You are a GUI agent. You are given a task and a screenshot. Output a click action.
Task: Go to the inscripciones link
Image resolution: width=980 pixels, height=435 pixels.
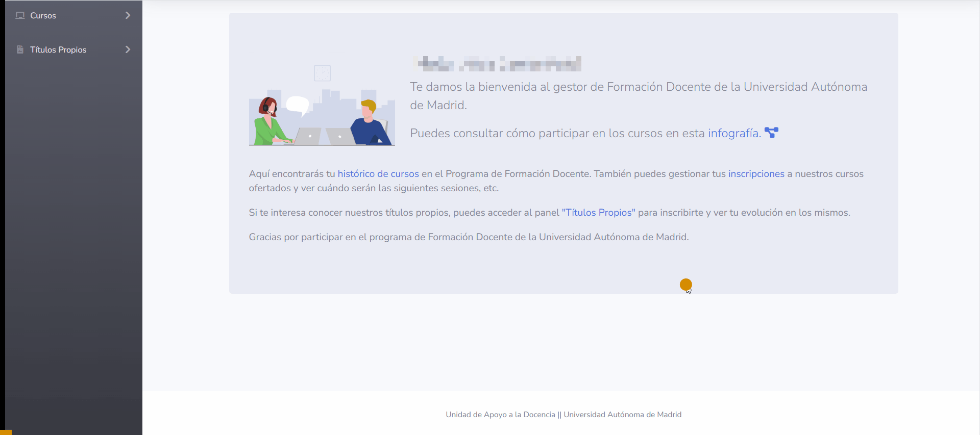756,174
